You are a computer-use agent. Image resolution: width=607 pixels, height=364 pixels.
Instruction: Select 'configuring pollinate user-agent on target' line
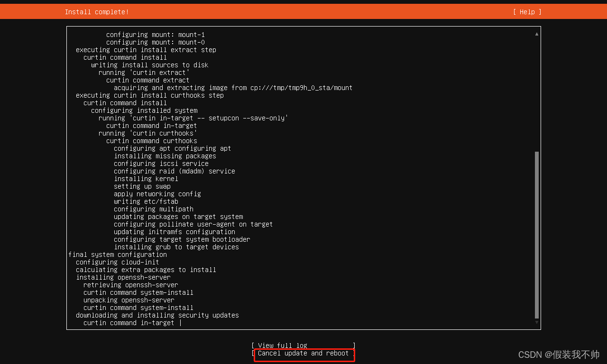(x=193, y=224)
